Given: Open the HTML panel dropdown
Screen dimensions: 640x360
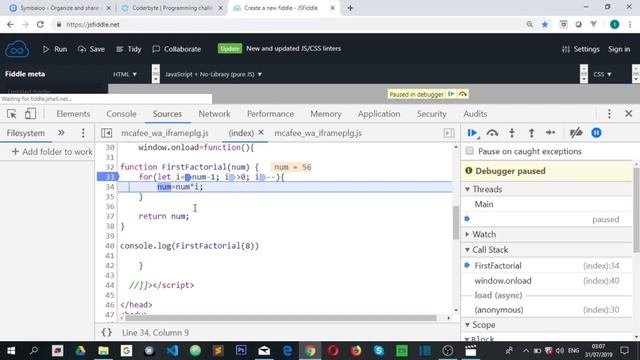Looking at the screenshot, I should (125, 74).
